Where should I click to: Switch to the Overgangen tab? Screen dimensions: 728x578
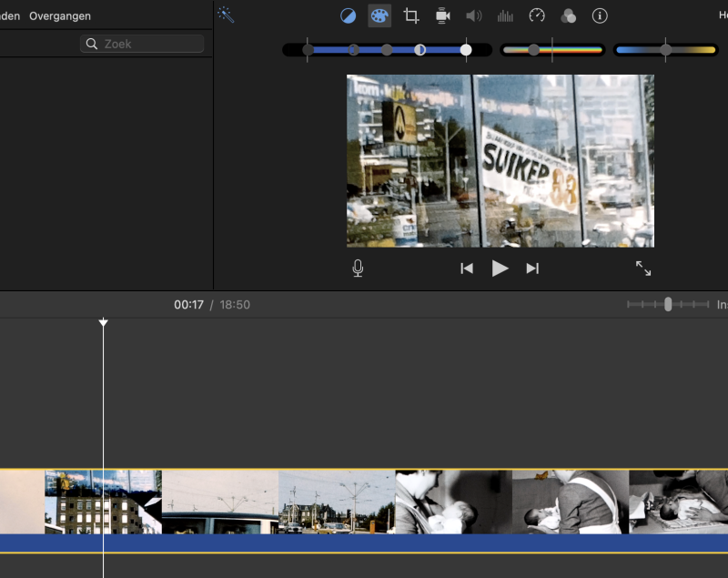pyautogui.click(x=60, y=16)
